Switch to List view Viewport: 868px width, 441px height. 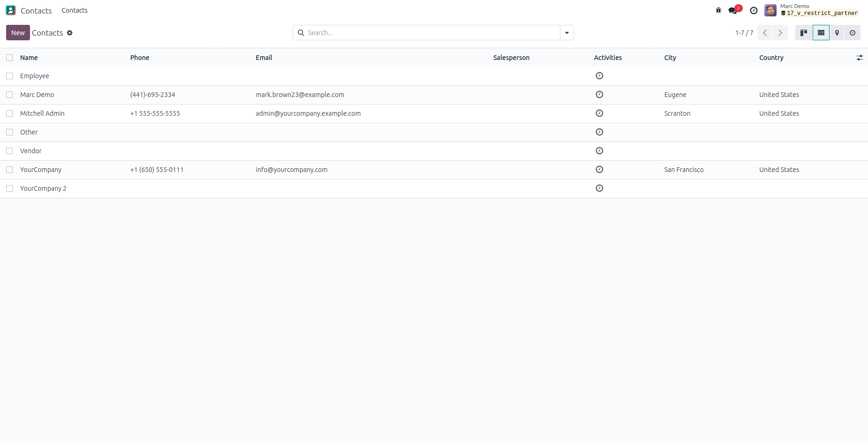click(x=821, y=33)
